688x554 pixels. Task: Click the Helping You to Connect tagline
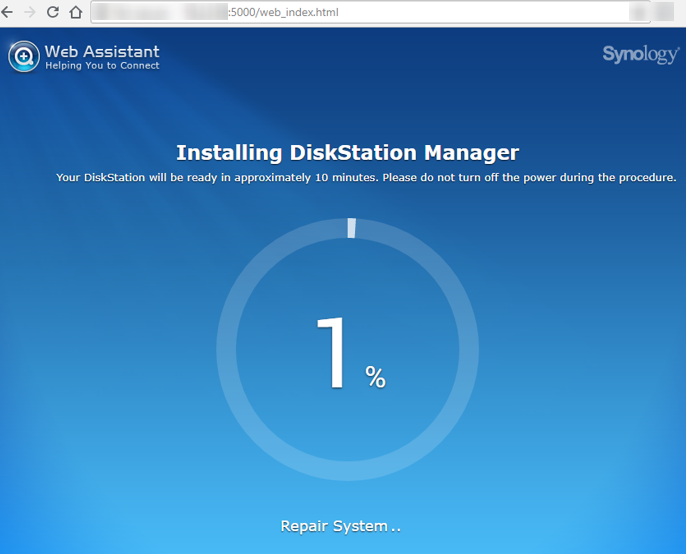point(102,66)
